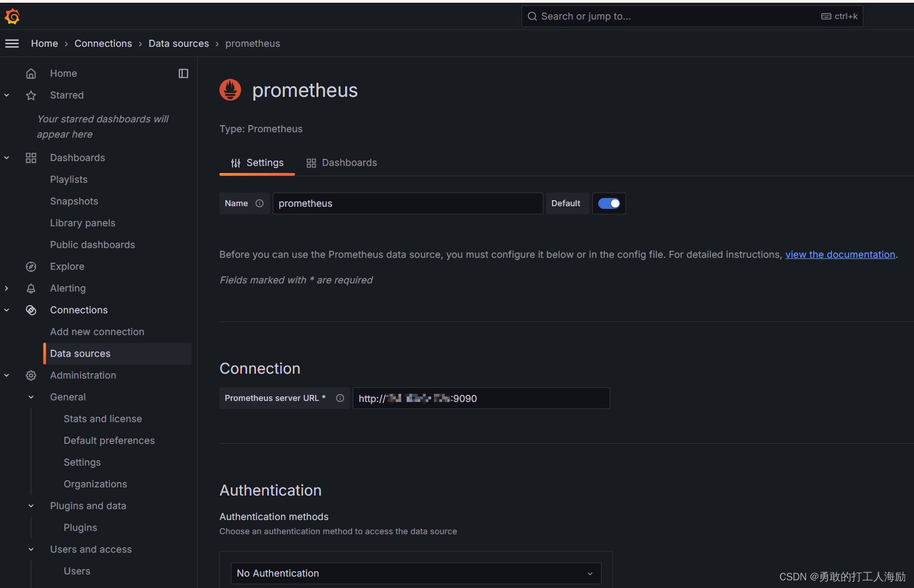Screen dimensions: 914x588
Task: Open Organizations page
Action: (95, 484)
